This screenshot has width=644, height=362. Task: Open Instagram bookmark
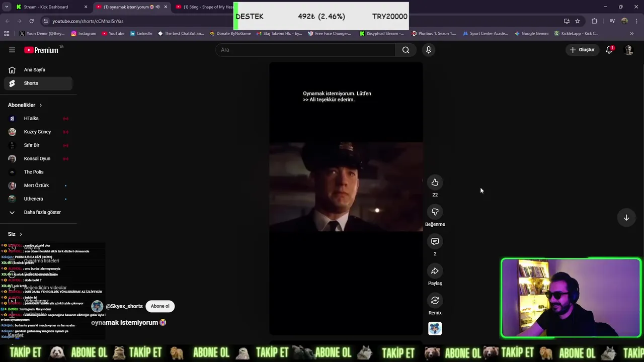click(84, 34)
